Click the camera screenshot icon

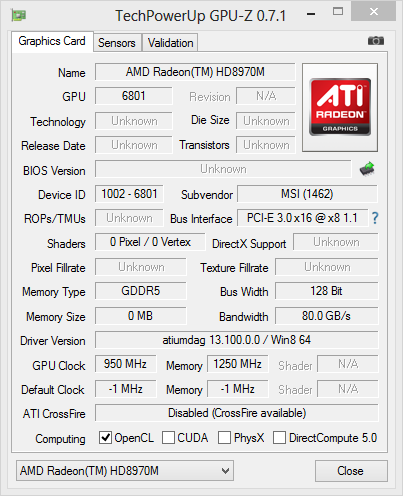click(376, 41)
